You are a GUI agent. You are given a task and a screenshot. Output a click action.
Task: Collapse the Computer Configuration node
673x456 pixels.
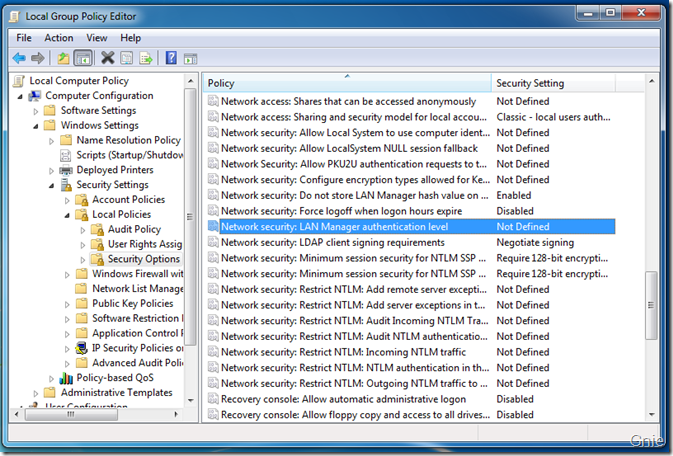coord(20,97)
